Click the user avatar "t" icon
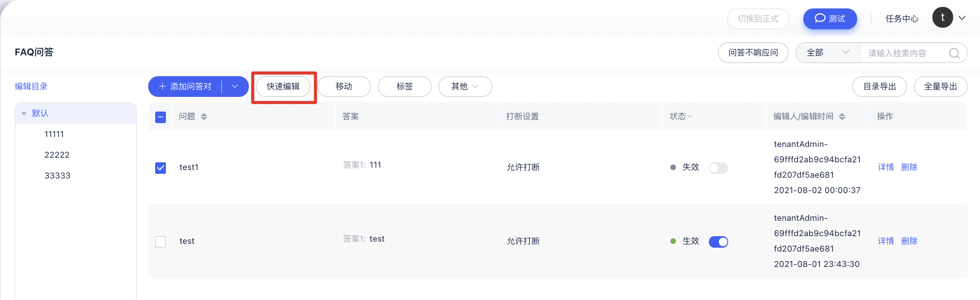This screenshot has width=980, height=300. [942, 18]
